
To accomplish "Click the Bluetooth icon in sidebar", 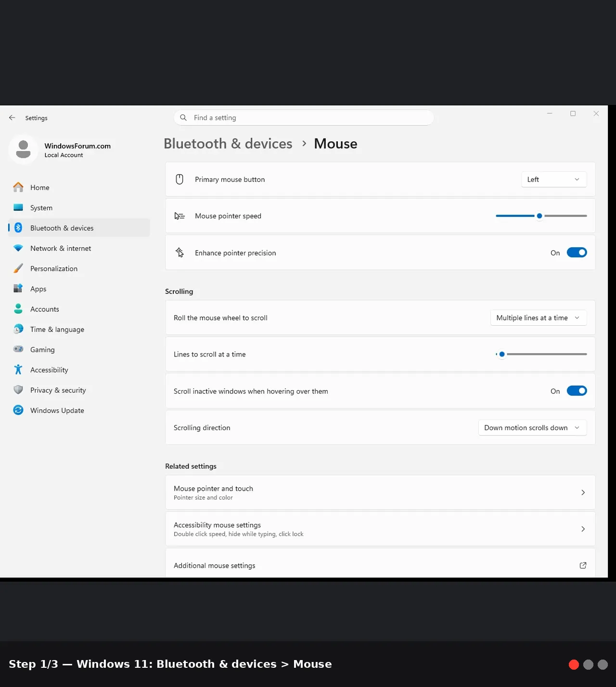I will point(18,228).
